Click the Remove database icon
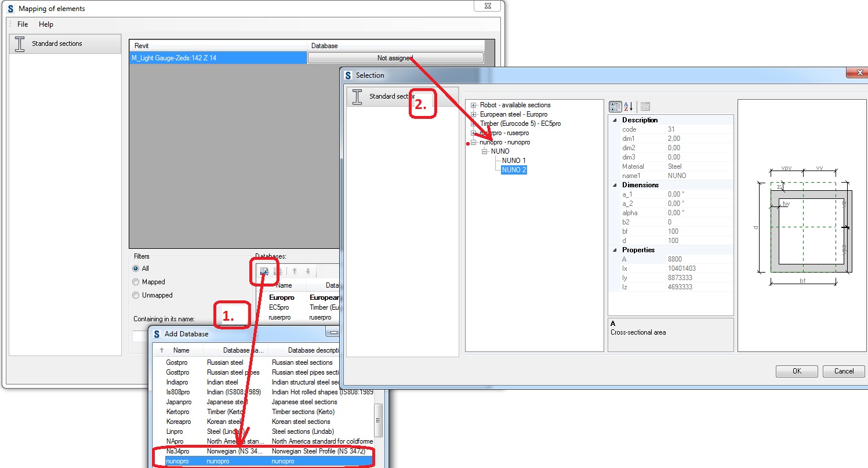The height and width of the screenshot is (468, 868). point(277,271)
